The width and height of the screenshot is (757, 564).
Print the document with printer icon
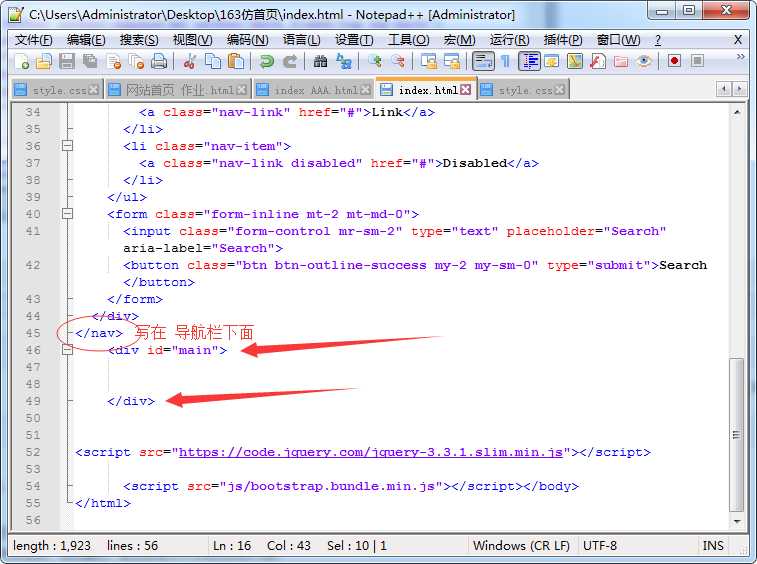click(x=159, y=62)
